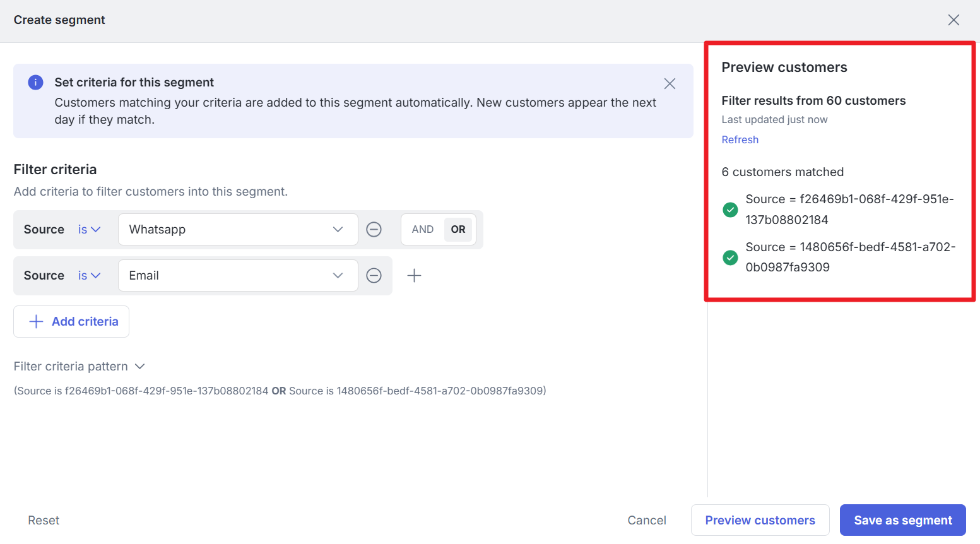Image resolution: width=980 pixels, height=544 pixels.
Task: Close the Create segment dialog
Action: tap(953, 20)
